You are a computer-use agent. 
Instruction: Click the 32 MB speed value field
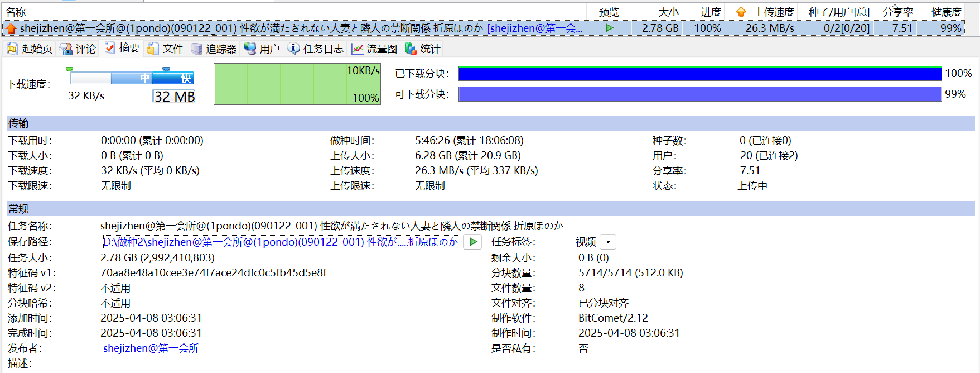click(x=174, y=96)
